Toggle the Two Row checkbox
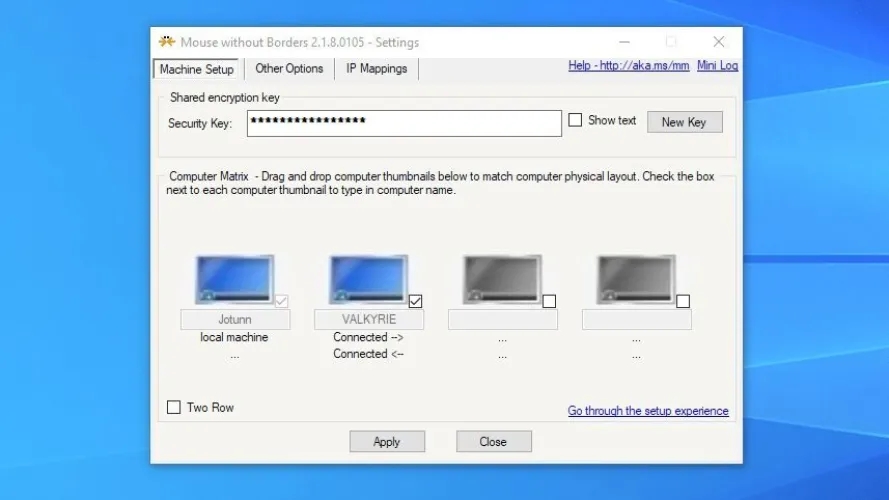The height and width of the screenshot is (500, 889). click(174, 407)
